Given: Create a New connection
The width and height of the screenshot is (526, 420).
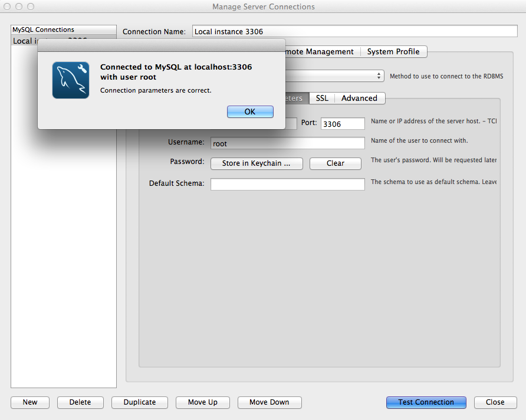Looking at the screenshot, I should tap(30, 402).
